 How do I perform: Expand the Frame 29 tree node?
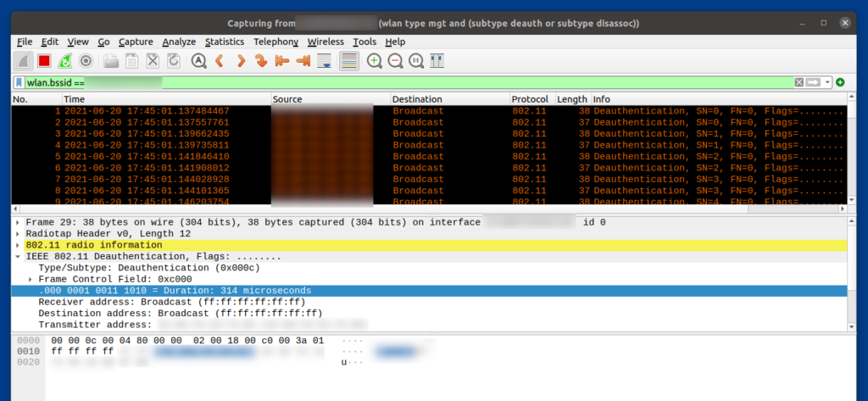coord(19,222)
